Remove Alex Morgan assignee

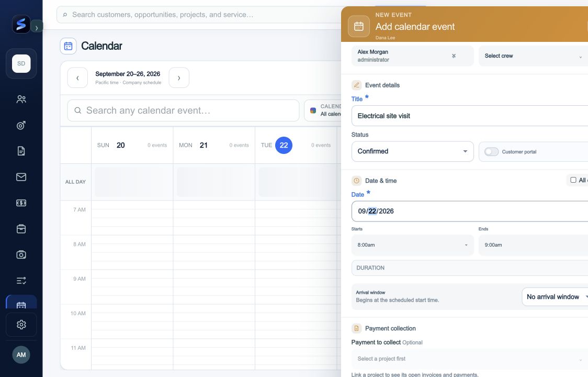click(x=454, y=56)
